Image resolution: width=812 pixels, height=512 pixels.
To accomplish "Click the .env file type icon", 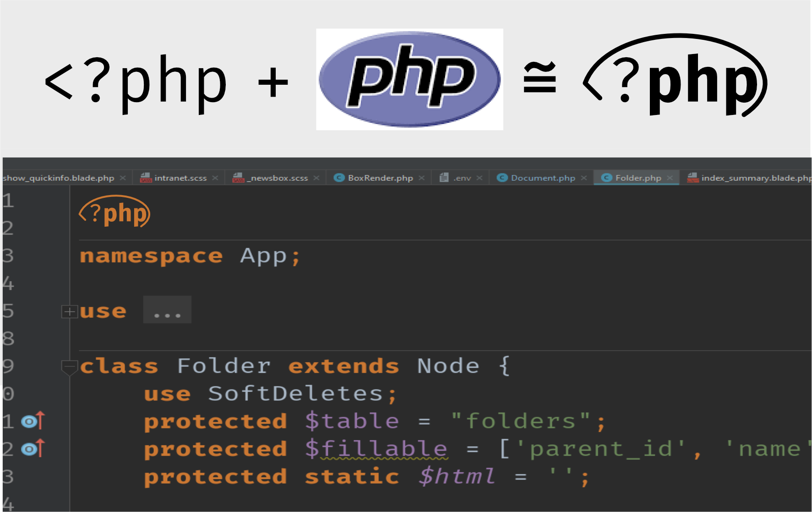I will pos(443,178).
